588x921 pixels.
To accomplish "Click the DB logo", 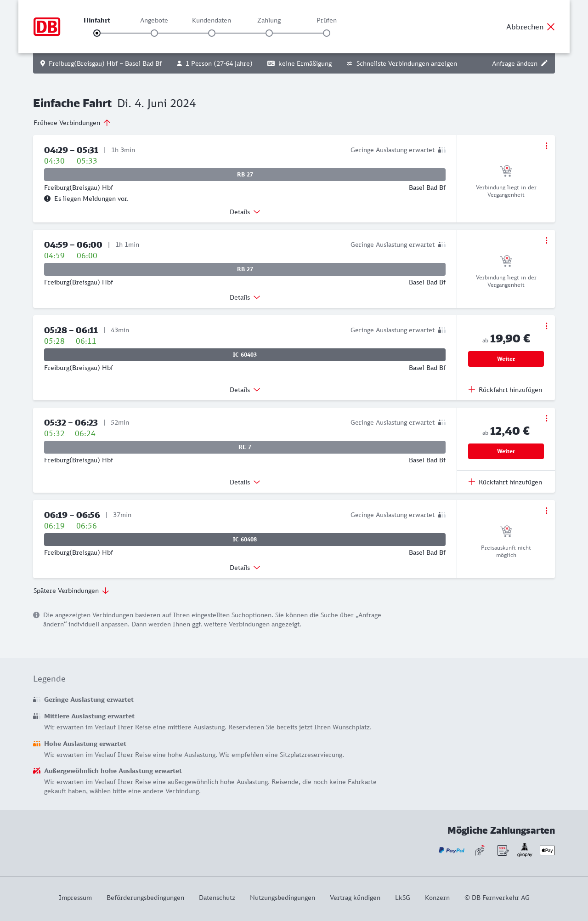I will click(47, 27).
